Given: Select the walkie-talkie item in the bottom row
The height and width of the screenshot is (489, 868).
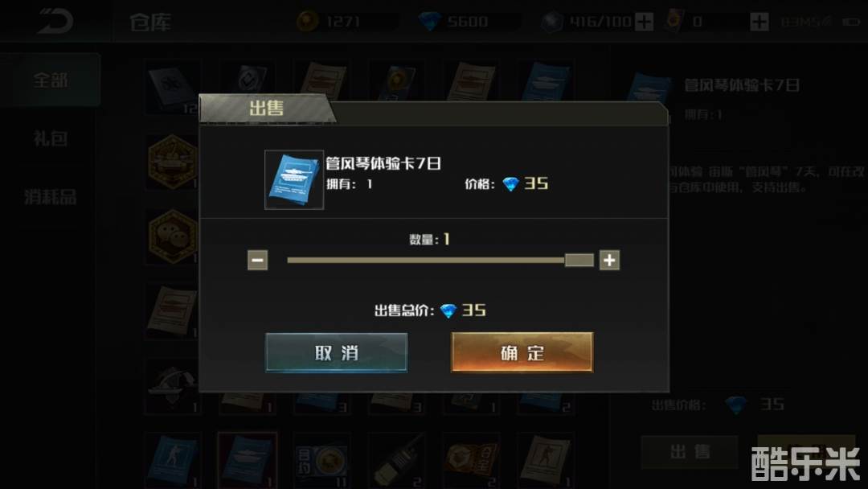Looking at the screenshot, I should tap(396, 461).
